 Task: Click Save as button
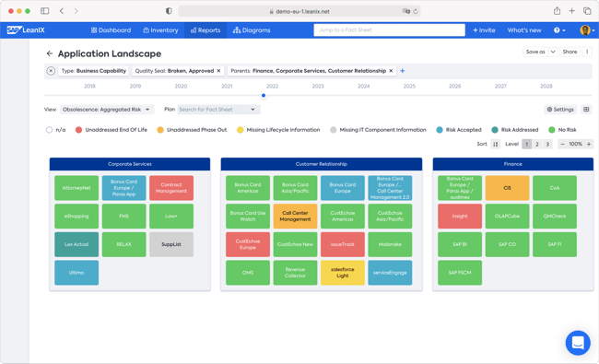point(535,52)
